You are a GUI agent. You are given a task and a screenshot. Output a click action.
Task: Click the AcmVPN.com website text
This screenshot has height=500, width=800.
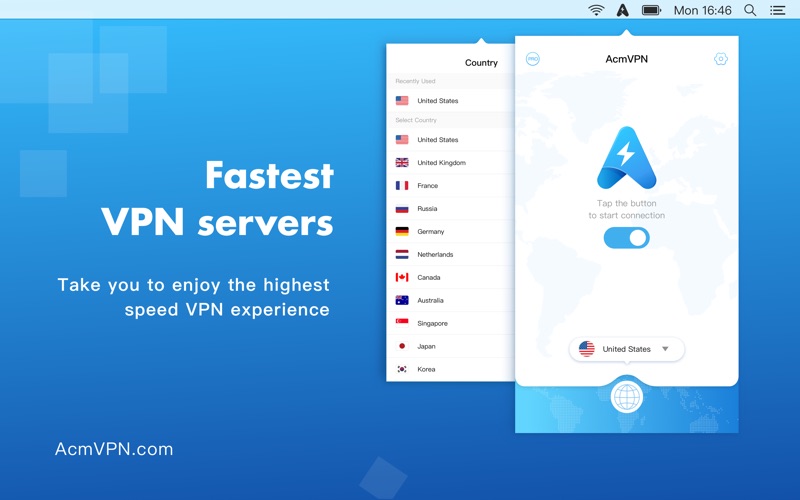[x=114, y=449]
